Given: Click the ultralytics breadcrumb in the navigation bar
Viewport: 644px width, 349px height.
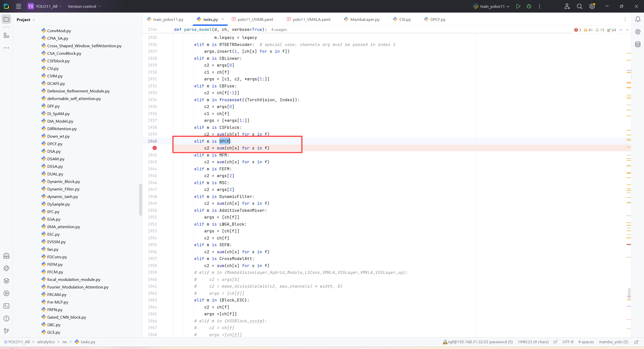Looking at the screenshot, I should pyautogui.click(x=46, y=342).
